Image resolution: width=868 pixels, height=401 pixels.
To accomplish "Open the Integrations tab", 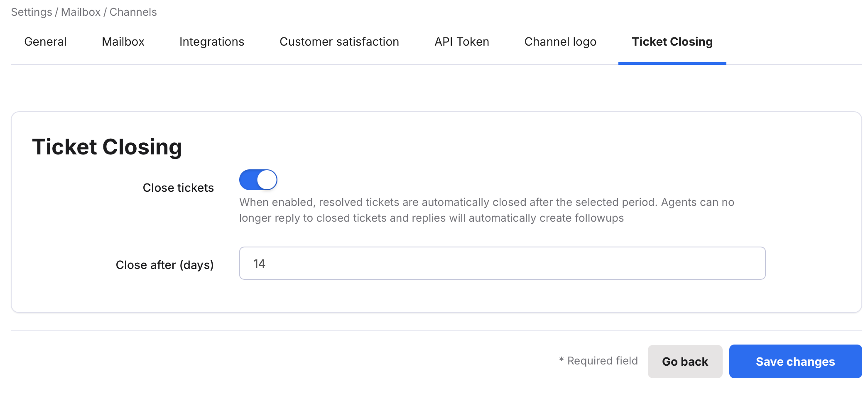I will (x=212, y=42).
